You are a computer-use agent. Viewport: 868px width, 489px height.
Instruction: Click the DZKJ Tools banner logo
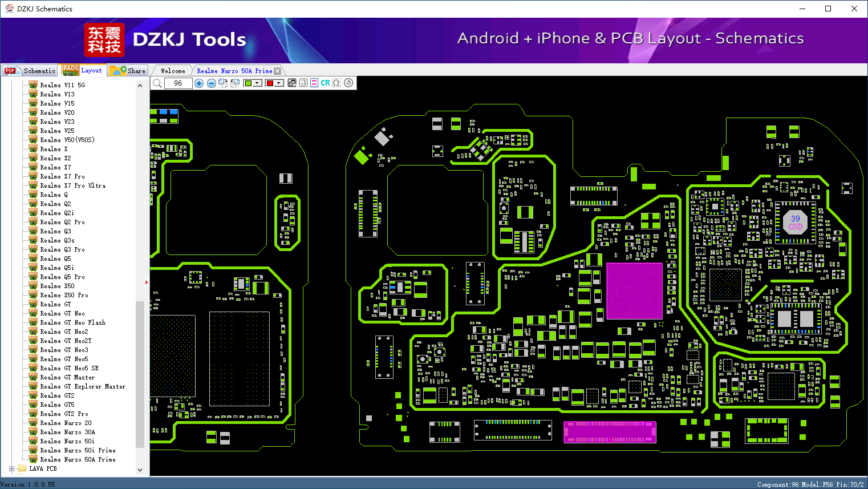tap(165, 40)
